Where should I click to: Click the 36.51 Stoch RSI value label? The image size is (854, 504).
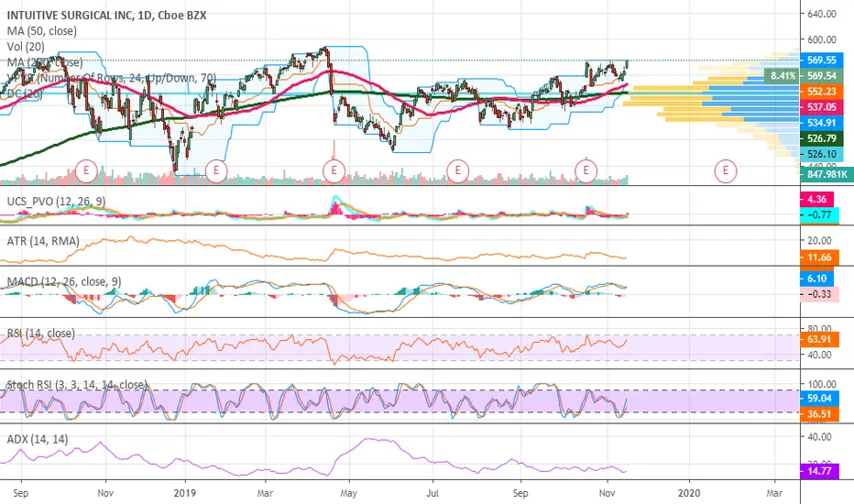(x=819, y=414)
